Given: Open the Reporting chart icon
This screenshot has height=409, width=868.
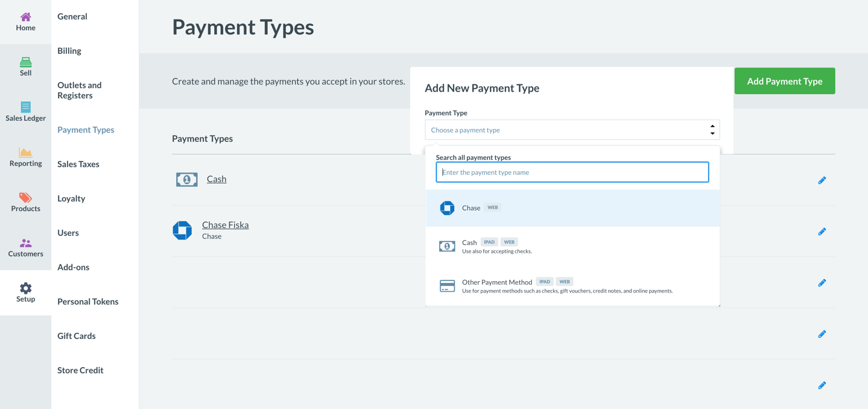Looking at the screenshot, I should click(25, 153).
